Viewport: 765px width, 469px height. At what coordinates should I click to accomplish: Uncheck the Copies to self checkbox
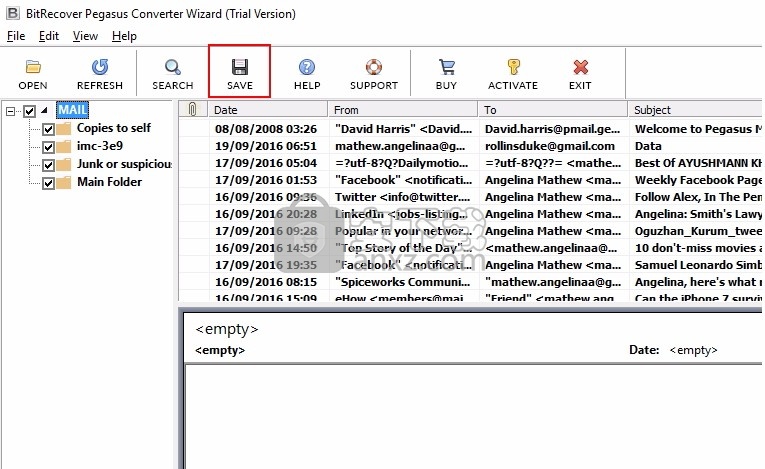pyautogui.click(x=48, y=129)
